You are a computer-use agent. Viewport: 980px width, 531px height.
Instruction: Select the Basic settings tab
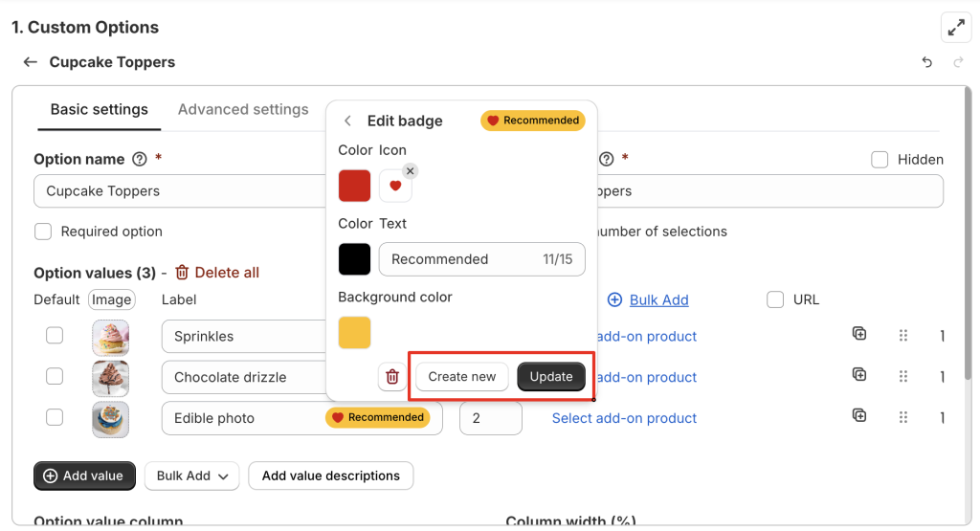99,110
